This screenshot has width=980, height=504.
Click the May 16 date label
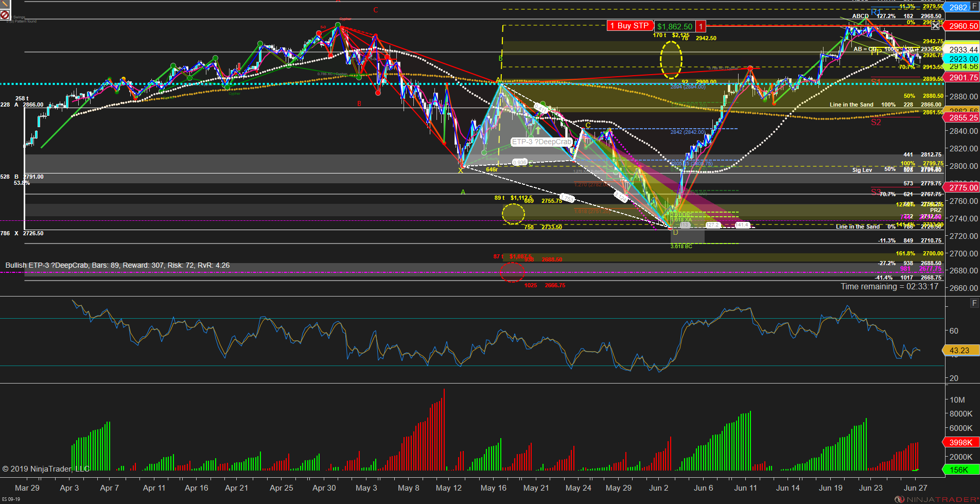(x=494, y=488)
